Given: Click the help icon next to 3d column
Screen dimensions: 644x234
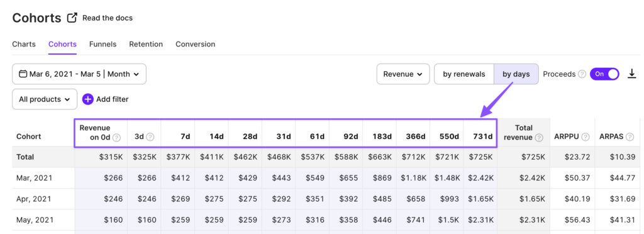Looking at the screenshot, I should point(150,137).
